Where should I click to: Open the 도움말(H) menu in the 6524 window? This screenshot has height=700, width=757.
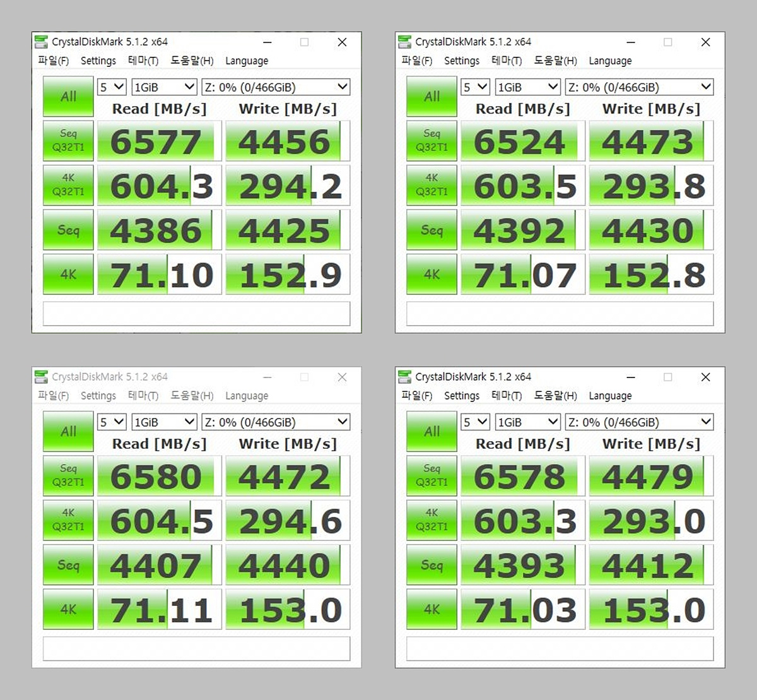pos(555,61)
